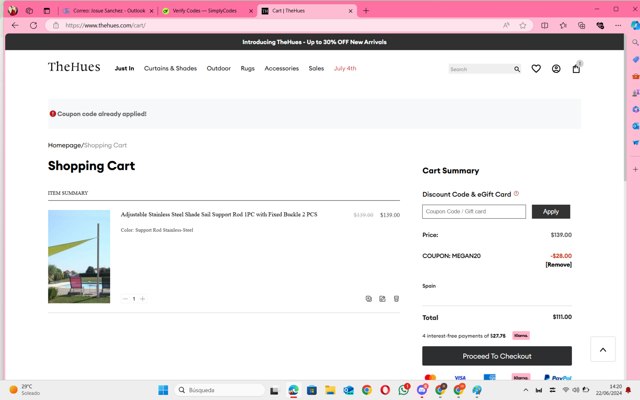Open the wishlist heart icon
This screenshot has width=640, height=400.
[536, 69]
